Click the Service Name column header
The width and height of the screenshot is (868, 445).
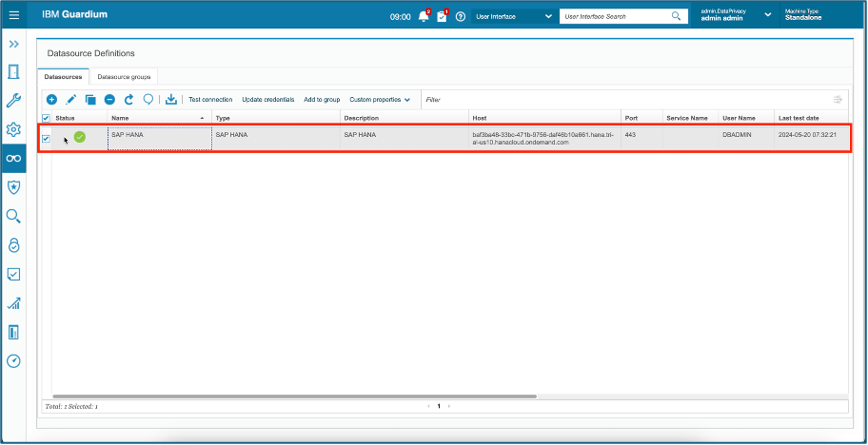click(x=690, y=118)
